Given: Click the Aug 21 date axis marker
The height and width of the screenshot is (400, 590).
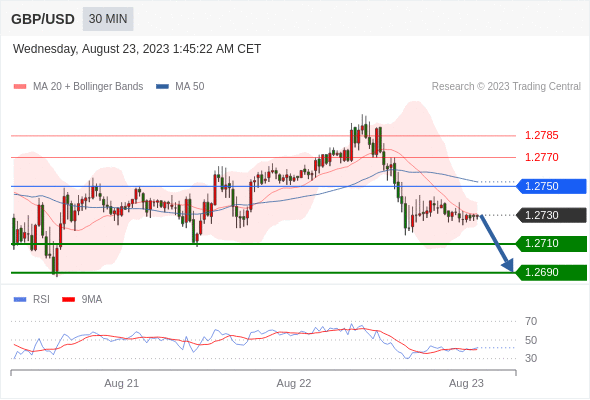Looking at the screenshot, I should 122,383.
